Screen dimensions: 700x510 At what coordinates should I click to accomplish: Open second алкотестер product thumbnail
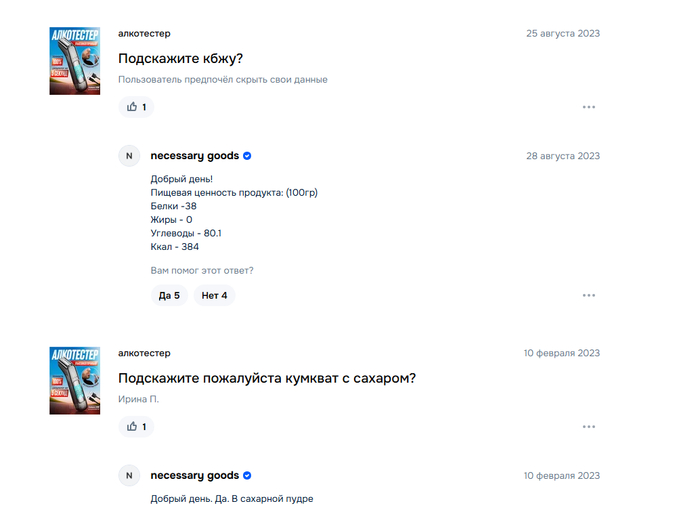(74, 380)
